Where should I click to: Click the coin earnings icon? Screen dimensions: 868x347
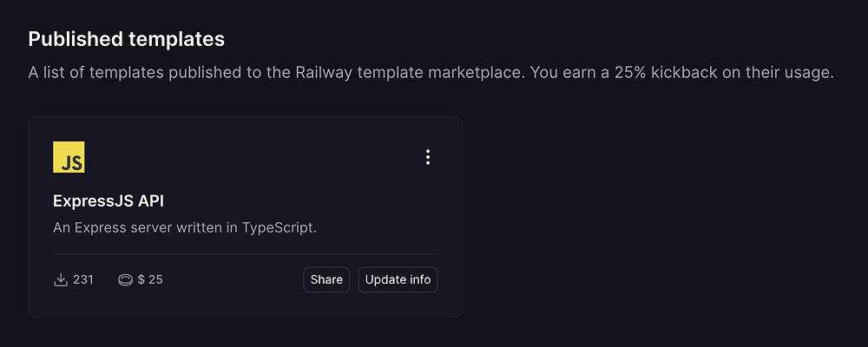click(x=126, y=279)
